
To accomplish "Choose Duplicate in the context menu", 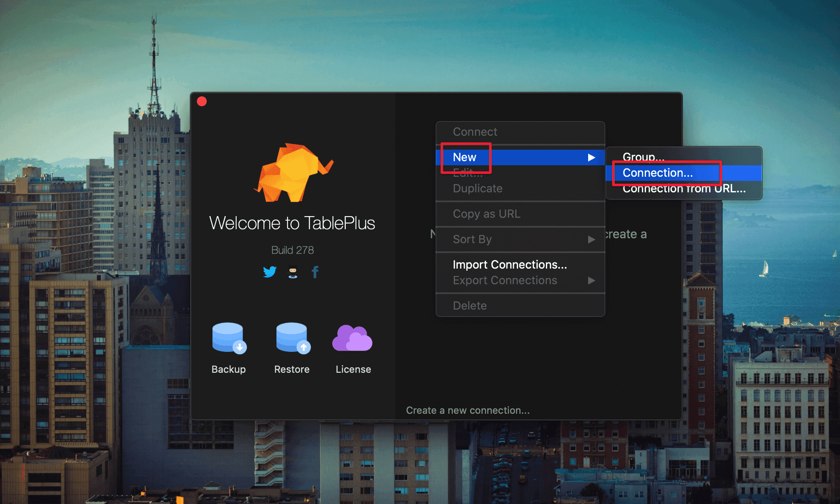I will (520, 189).
